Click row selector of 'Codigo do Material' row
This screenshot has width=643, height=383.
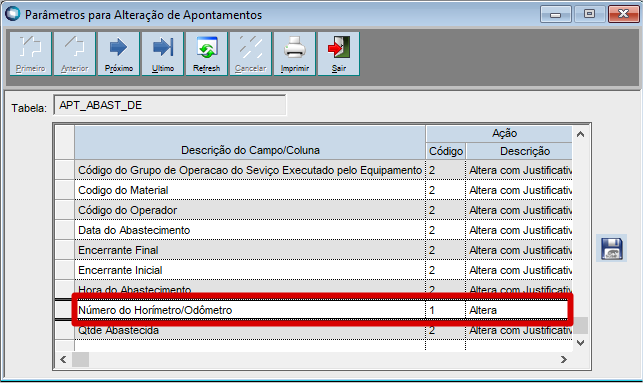point(65,190)
